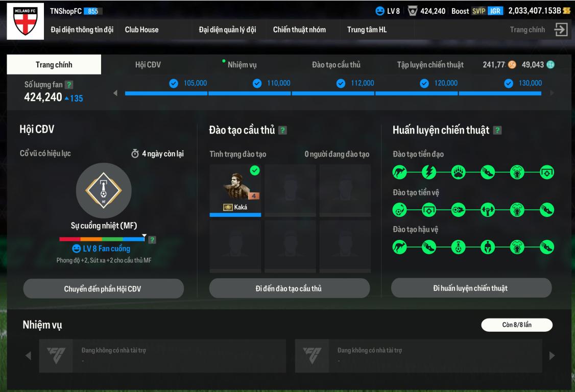Image resolution: width=575 pixels, height=392 pixels.
Task: Click the MILANO FC club crest
Action: (26, 21)
